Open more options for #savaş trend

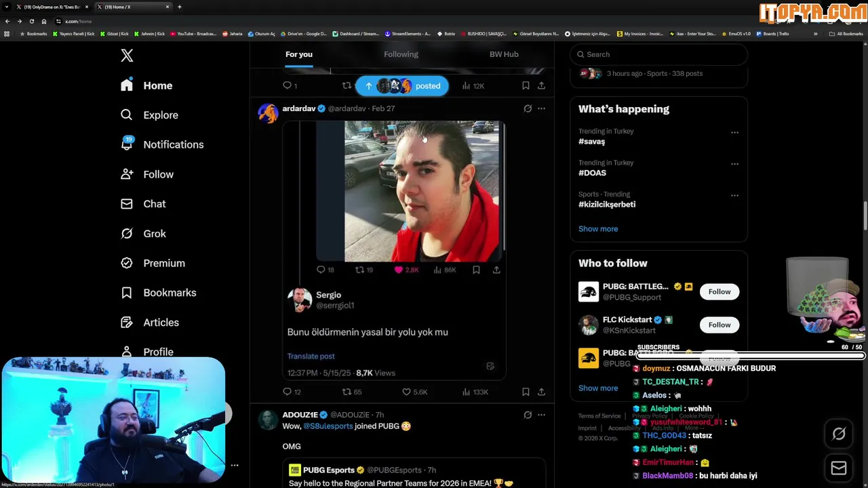coord(734,133)
